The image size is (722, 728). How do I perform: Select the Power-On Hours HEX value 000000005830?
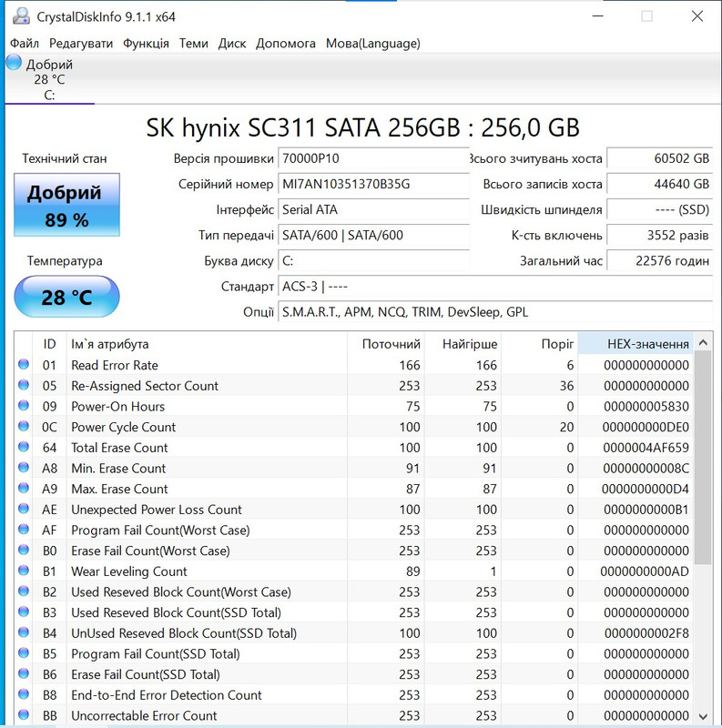(x=646, y=406)
